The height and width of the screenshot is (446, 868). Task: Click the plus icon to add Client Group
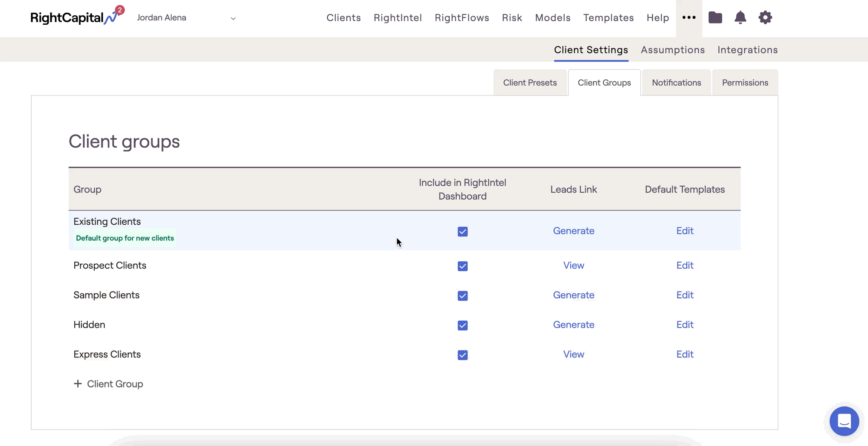tap(78, 384)
